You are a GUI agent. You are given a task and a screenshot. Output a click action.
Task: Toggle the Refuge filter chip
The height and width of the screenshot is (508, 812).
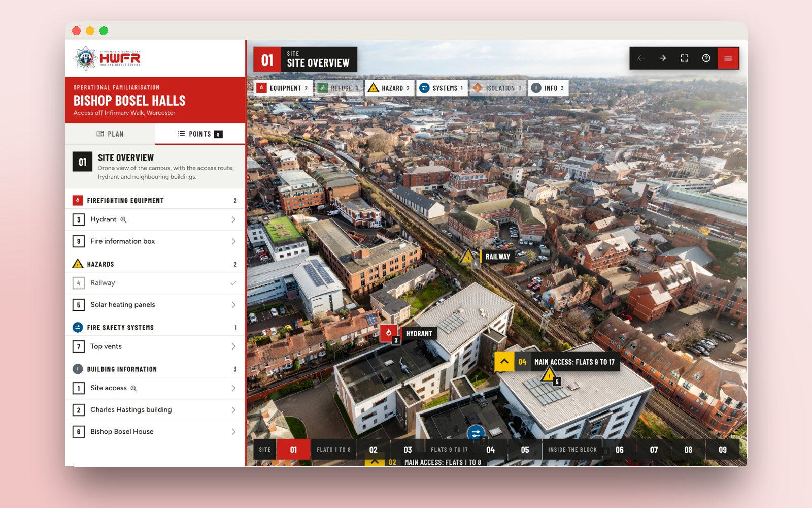pos(339,88)
